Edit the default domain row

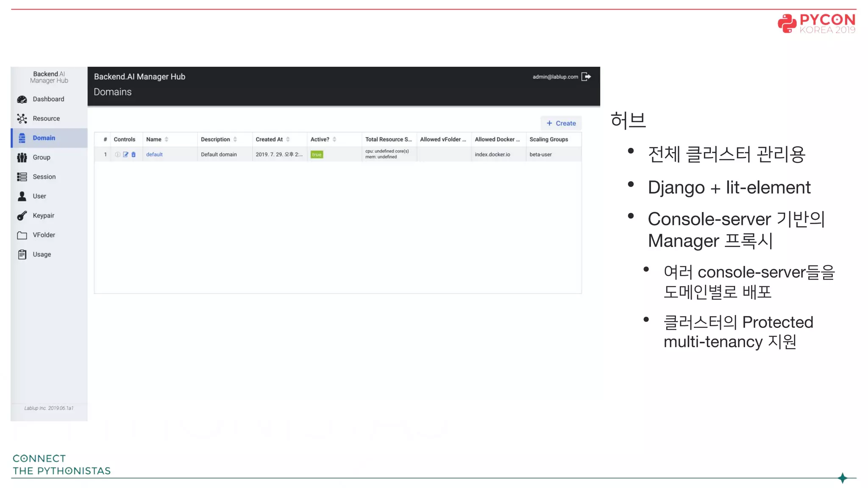[x=125, y=155]
